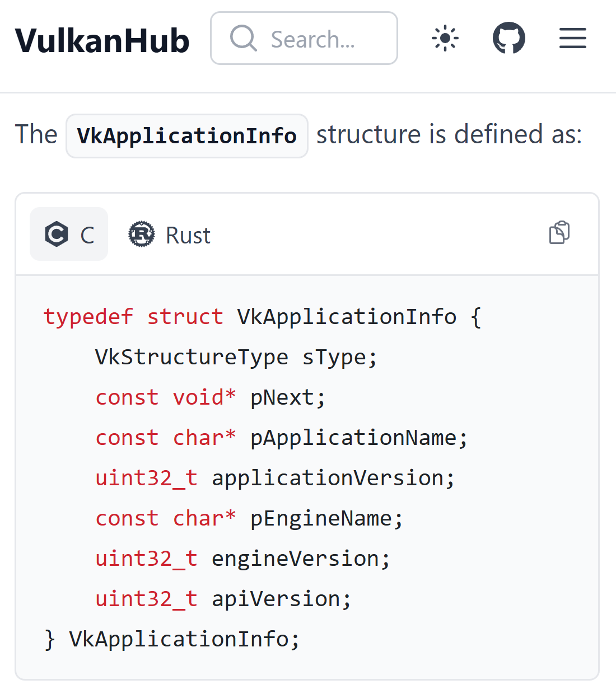Image resolution: width=616 pixels, height=694 pixels.
Task: Click the applicationVersion field in code
Action: click(328, 478)
